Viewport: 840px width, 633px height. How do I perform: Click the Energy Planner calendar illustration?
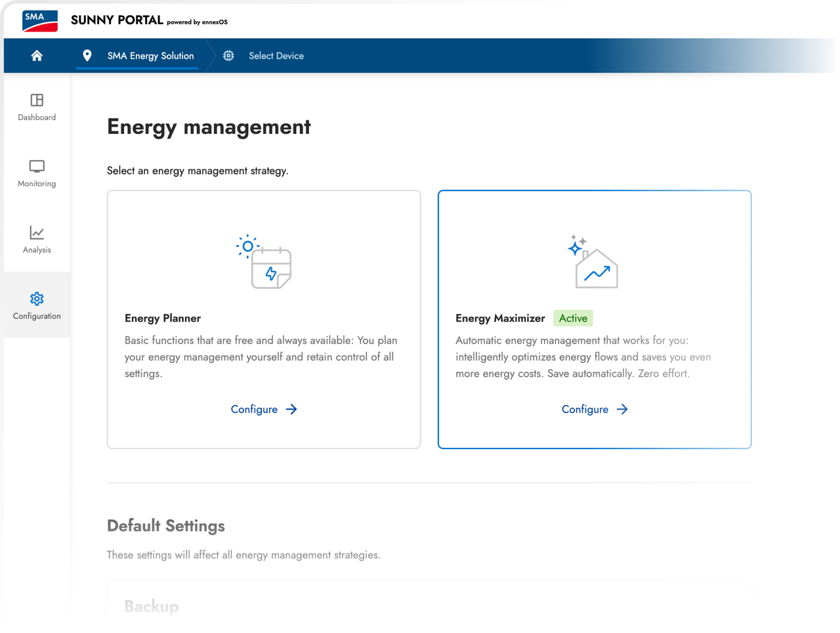pos(264,261)
